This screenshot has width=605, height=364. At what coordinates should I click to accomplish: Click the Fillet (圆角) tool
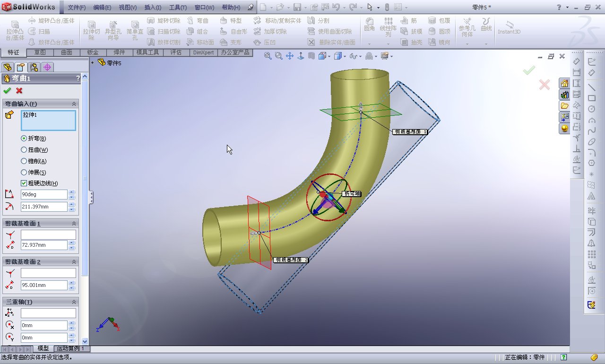point(369,25)
